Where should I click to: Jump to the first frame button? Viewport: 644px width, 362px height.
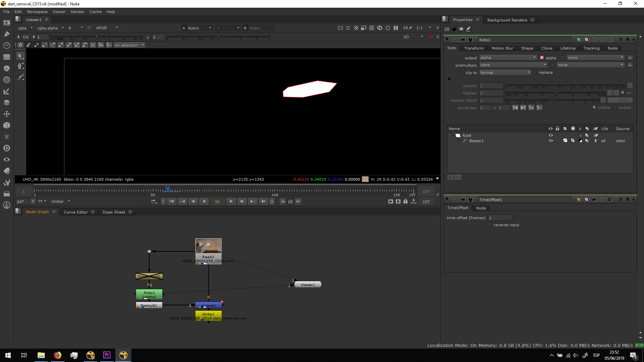point(172,201)
